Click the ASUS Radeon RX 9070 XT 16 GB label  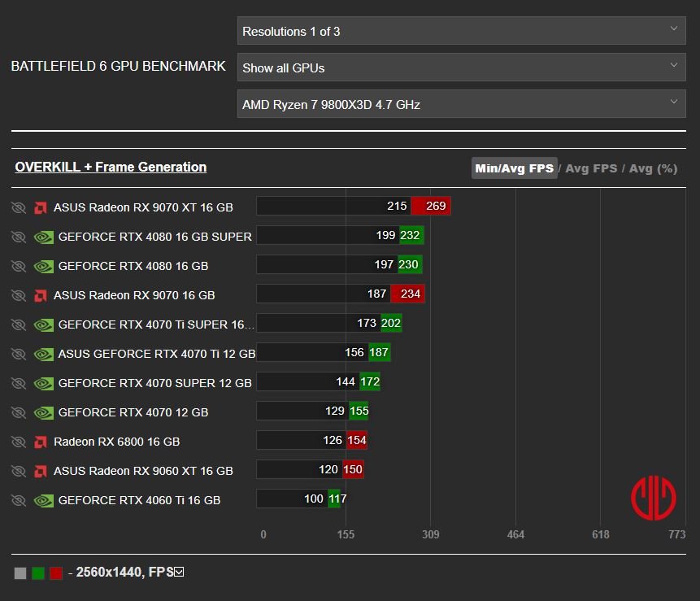tap(143, 207)
